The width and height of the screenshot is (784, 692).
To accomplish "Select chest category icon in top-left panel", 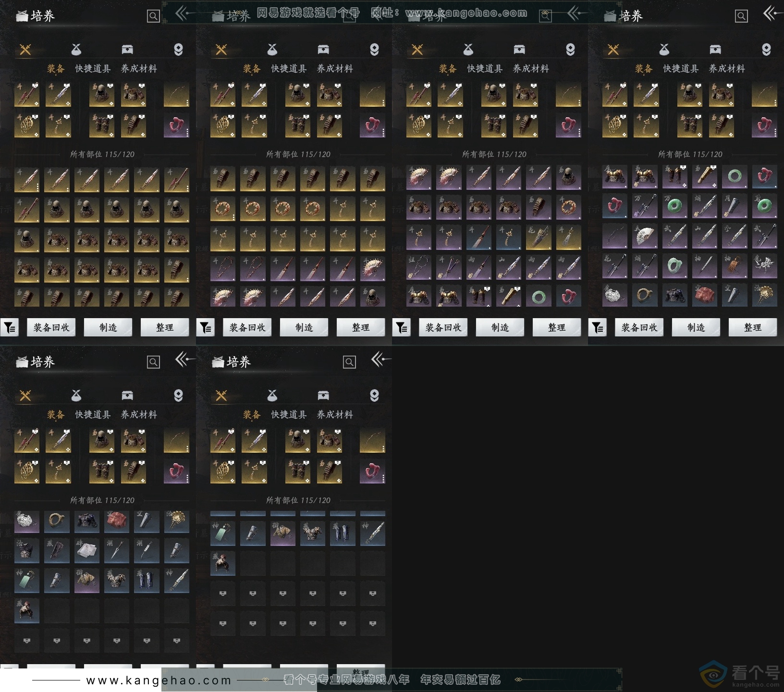I will coord(127,49).
